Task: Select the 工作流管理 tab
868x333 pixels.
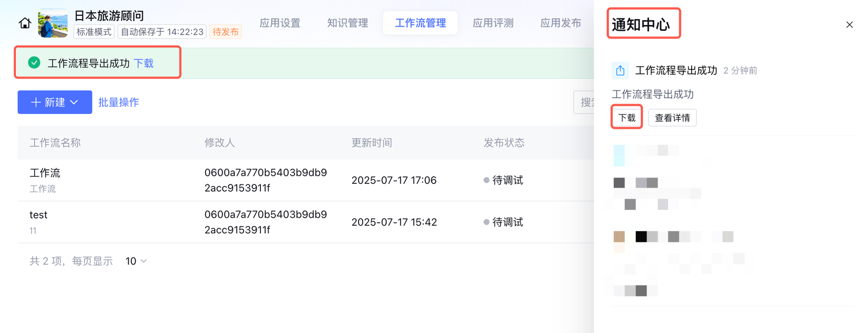Action: pyautogui.click(x=420, y=23)
